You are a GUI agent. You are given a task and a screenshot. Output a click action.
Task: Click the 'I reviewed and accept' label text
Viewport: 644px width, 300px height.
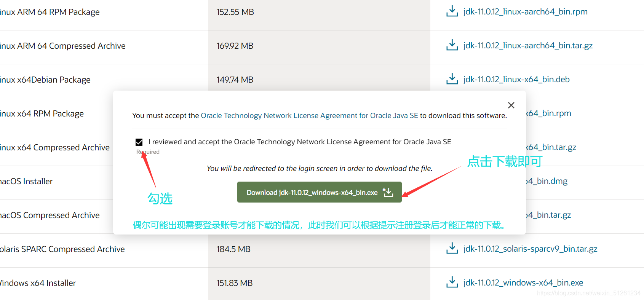[300, 142]
